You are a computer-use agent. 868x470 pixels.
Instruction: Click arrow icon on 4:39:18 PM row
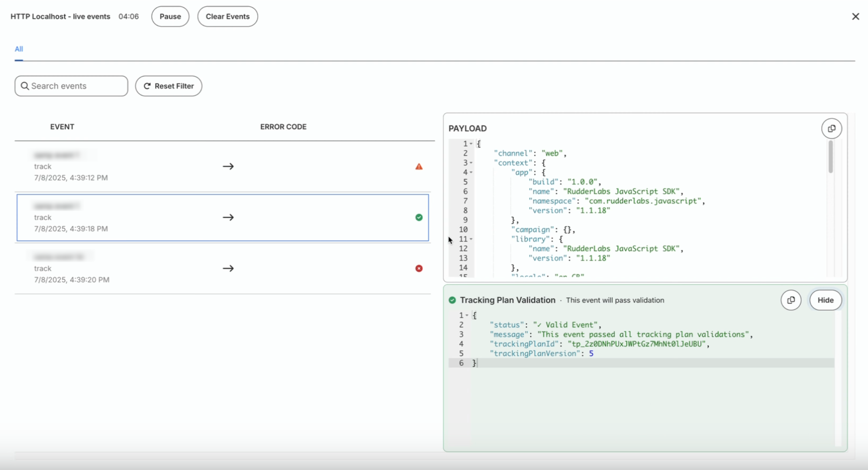coord(228,217)
